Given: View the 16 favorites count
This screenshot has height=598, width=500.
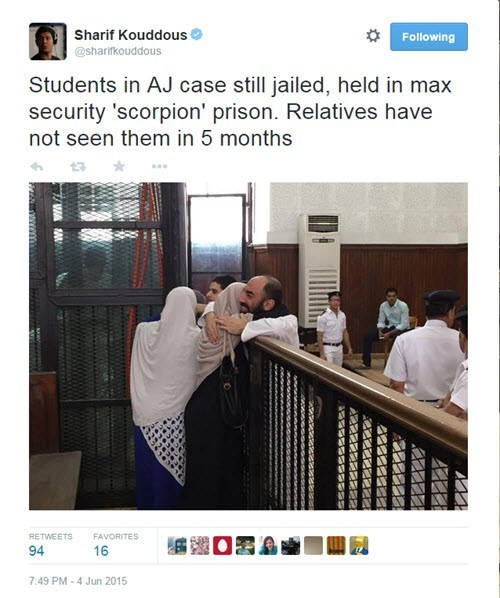Looking at the screenshot, I should [x=101, y=551].
